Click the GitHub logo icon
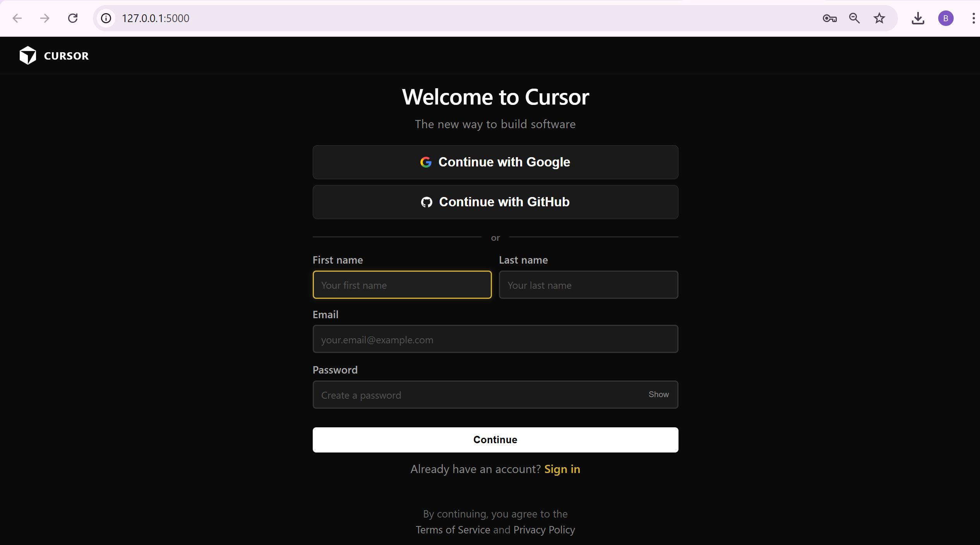 pos(426,202)
